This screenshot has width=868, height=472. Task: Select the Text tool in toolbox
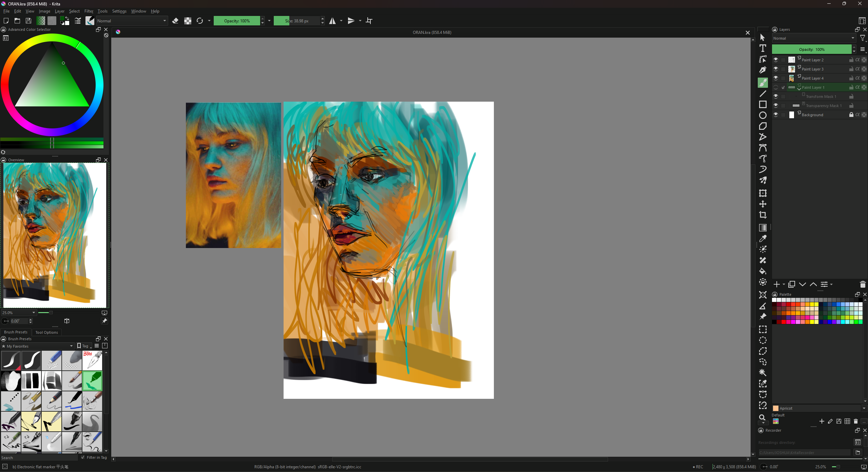click(x=763, y=48)
